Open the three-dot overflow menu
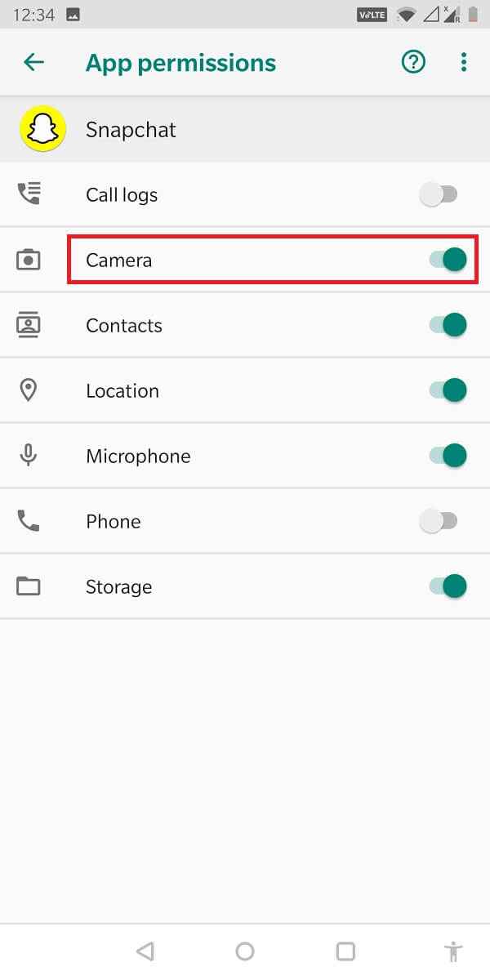The height and width of the screenshot is (980, 490). [x=464, y=61]
